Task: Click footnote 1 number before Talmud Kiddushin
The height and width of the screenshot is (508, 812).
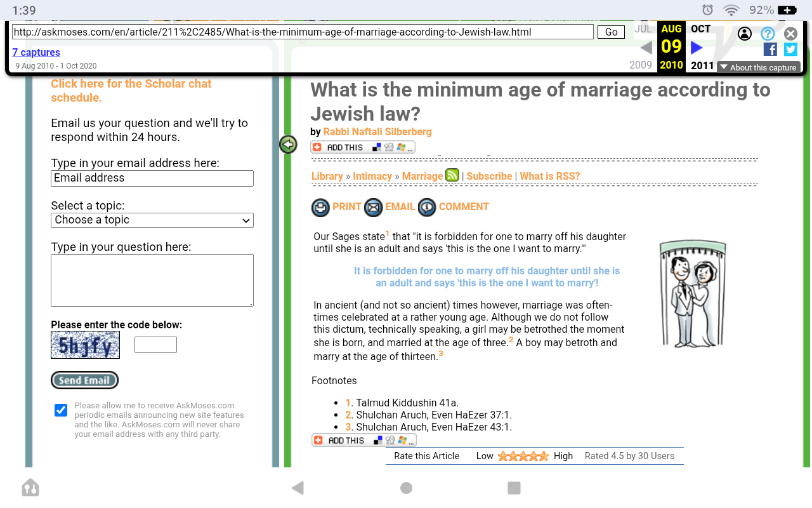Action: [348, 403]
